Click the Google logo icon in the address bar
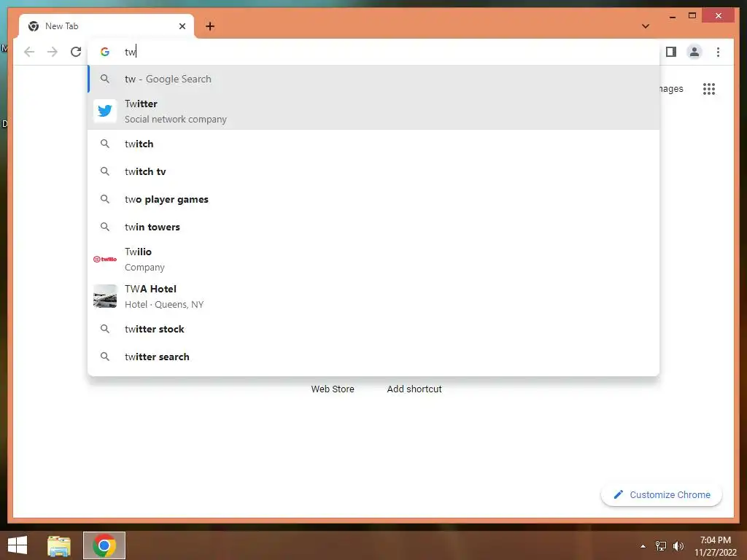The height and width of the screenshot is (560, 747). (x=105, y=52)
